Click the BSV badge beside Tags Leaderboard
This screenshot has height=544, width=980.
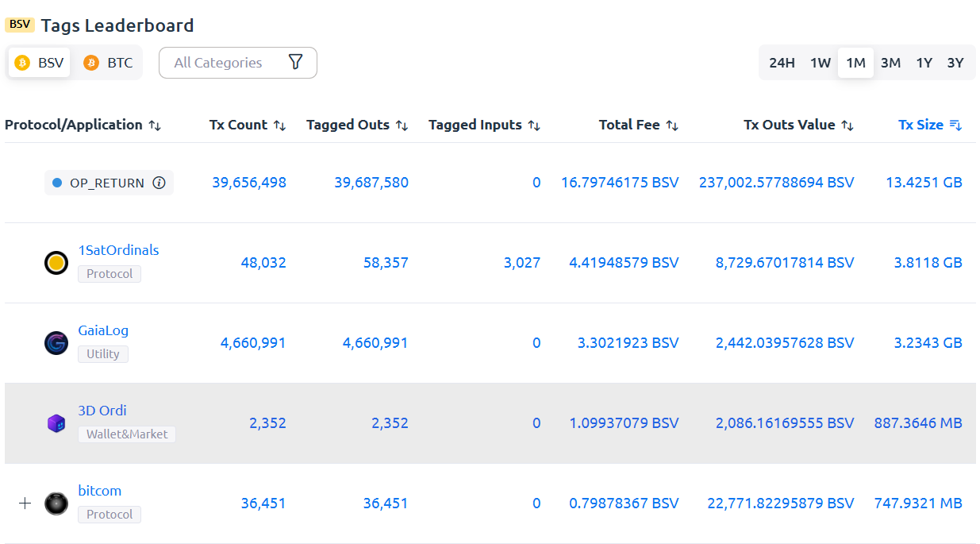(20, 25)
